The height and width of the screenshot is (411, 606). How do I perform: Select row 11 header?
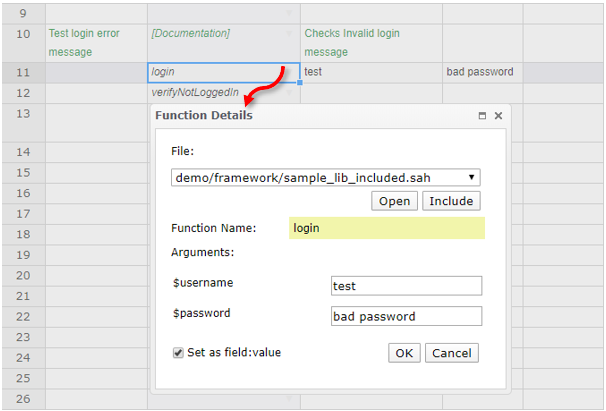[x=23, y=72]
